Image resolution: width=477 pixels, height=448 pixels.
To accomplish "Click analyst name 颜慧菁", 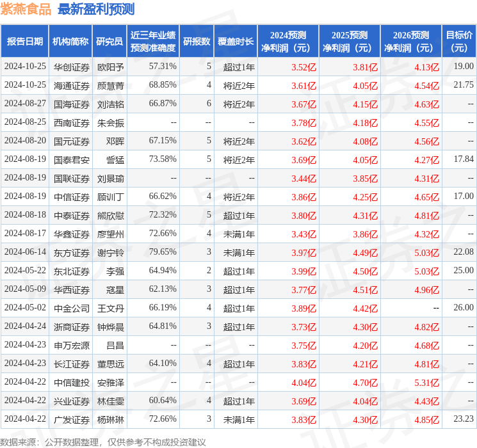I will [x=110, y=86].
